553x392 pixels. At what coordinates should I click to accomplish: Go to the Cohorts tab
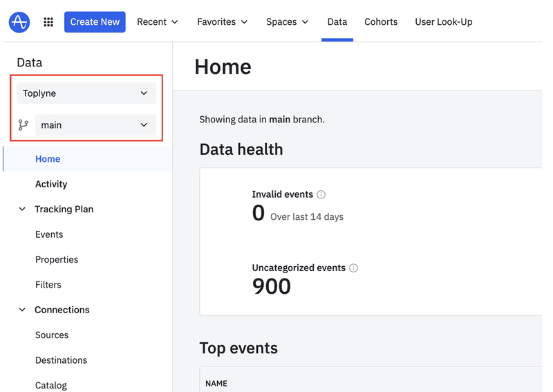point(381,22)
